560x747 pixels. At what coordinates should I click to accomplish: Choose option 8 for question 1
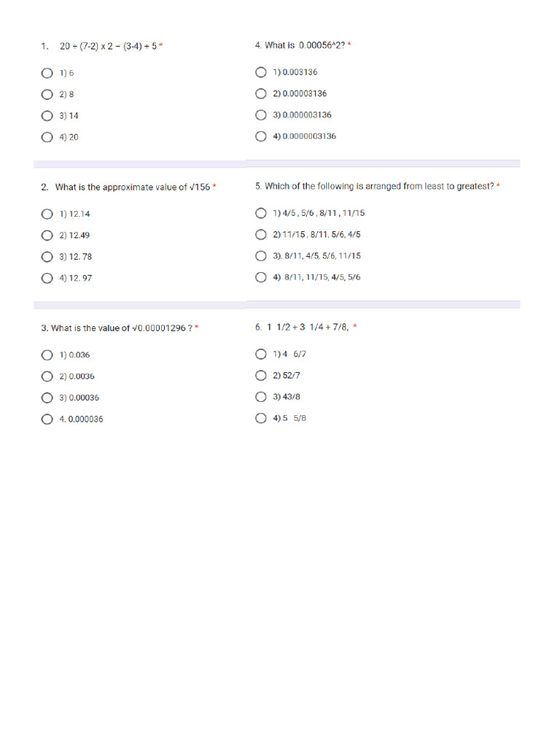click(x=47, y=94)
